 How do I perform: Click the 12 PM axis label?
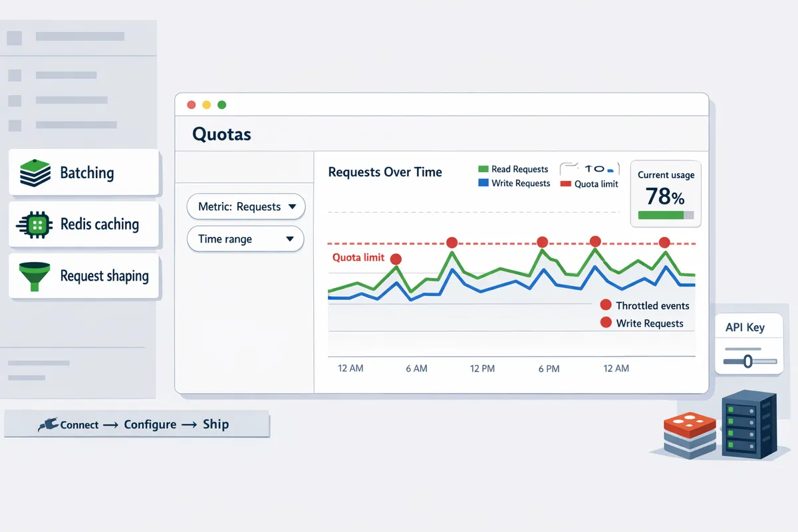(x=482, y=368)
